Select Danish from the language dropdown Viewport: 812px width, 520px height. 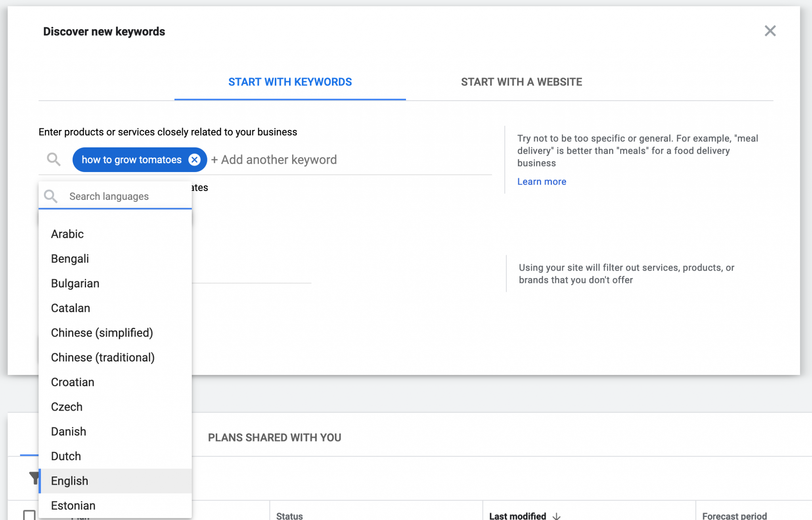point(68,431)
